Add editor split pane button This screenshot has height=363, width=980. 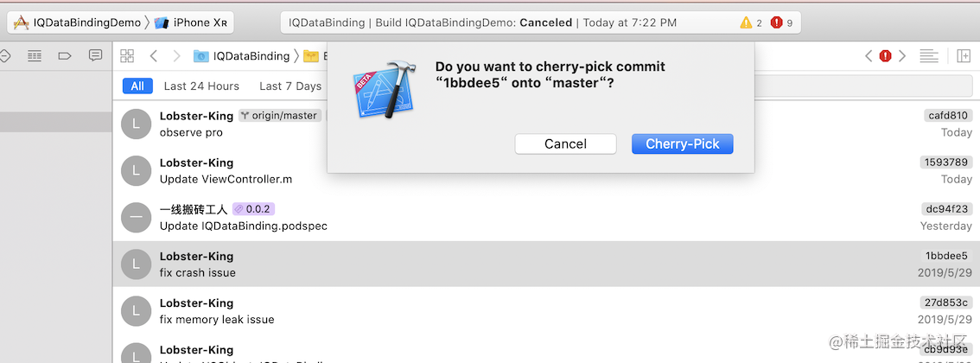pos(963,56)
